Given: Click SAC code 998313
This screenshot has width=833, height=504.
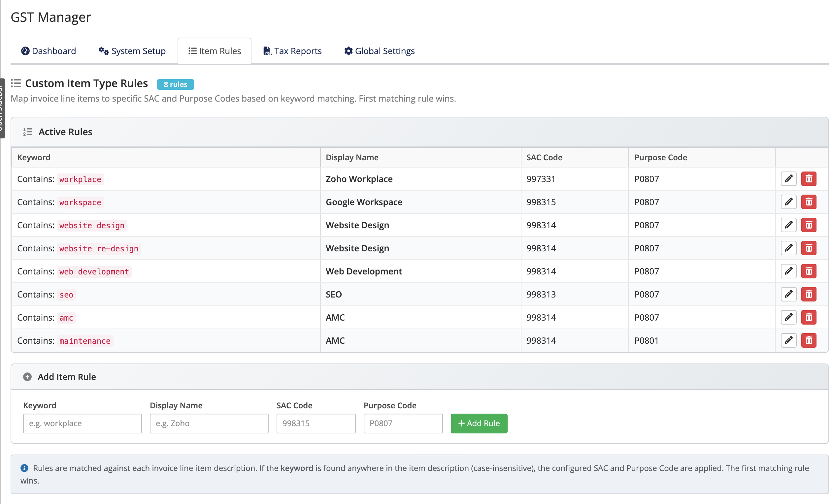Looking at the screenshot, I should [x=541, y=294].
